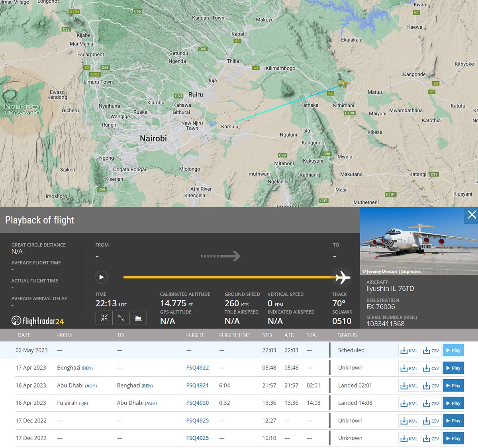The width and height of the screenshot is (478, 448).
Task: Play the 12:27 FSQ4925 flight
Action: coord(453,421)
